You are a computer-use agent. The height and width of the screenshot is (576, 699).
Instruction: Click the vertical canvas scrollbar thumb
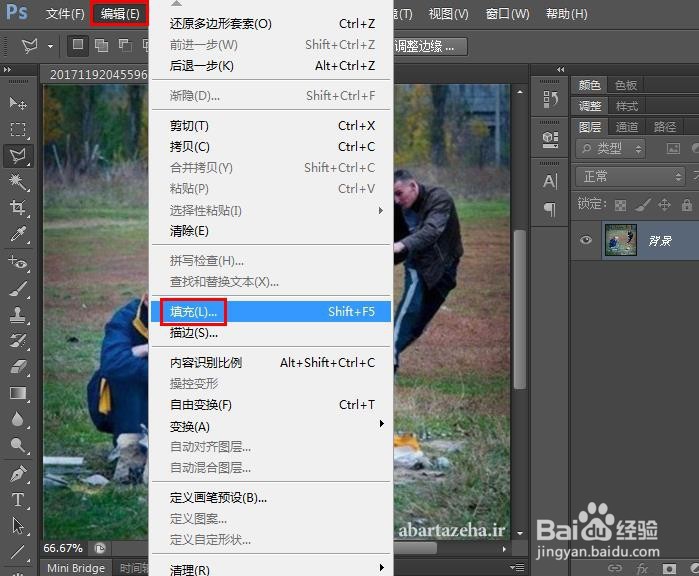[x=520, y=309]
